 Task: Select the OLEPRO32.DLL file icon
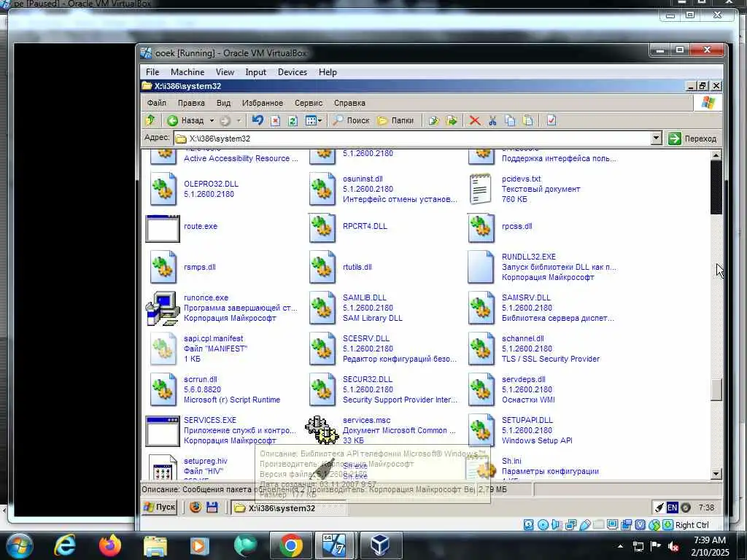tap(163, 189)
